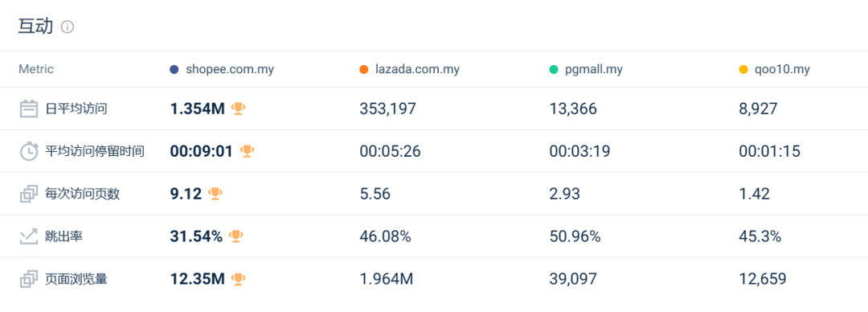Click the green dot for pgmall.my
The image size is (868, 312).
(x=554, y=70)
